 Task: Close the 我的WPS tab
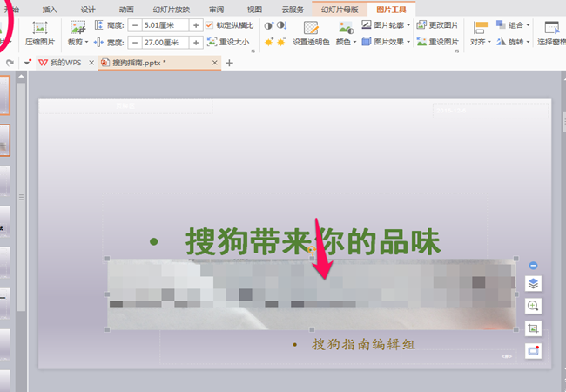click(x=91, y=63)
